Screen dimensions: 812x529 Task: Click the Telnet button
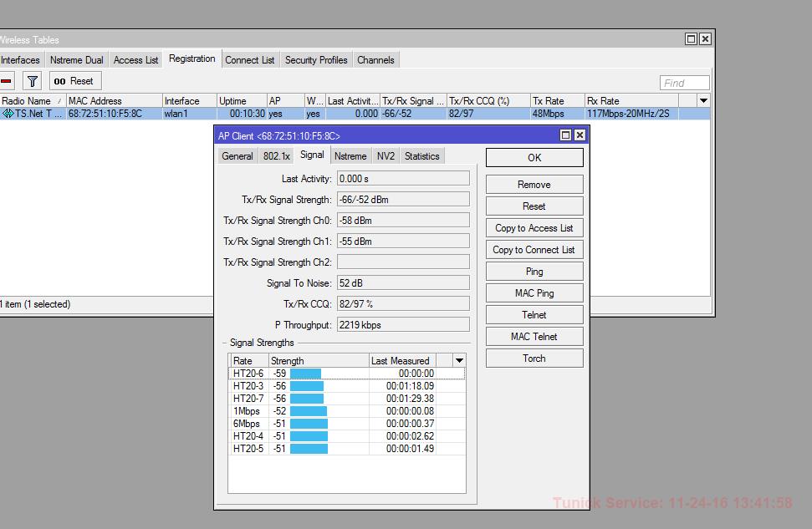click(534, 315)
